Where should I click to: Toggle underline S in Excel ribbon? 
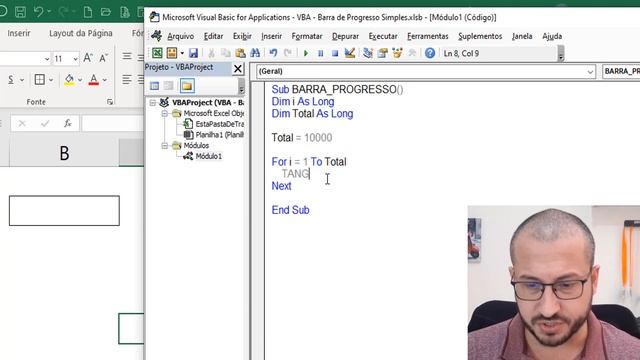click(x=11, y=80)
